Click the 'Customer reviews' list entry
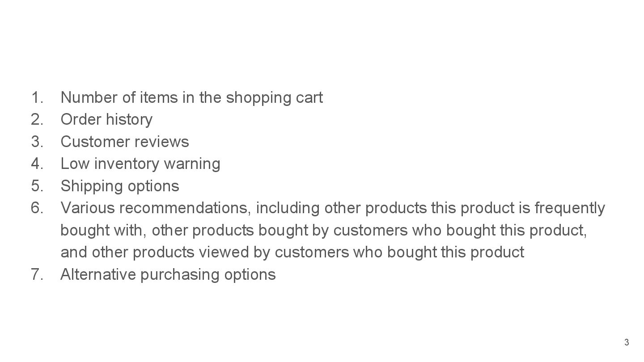Screen dimensions: 644x362 pos(125,142)
